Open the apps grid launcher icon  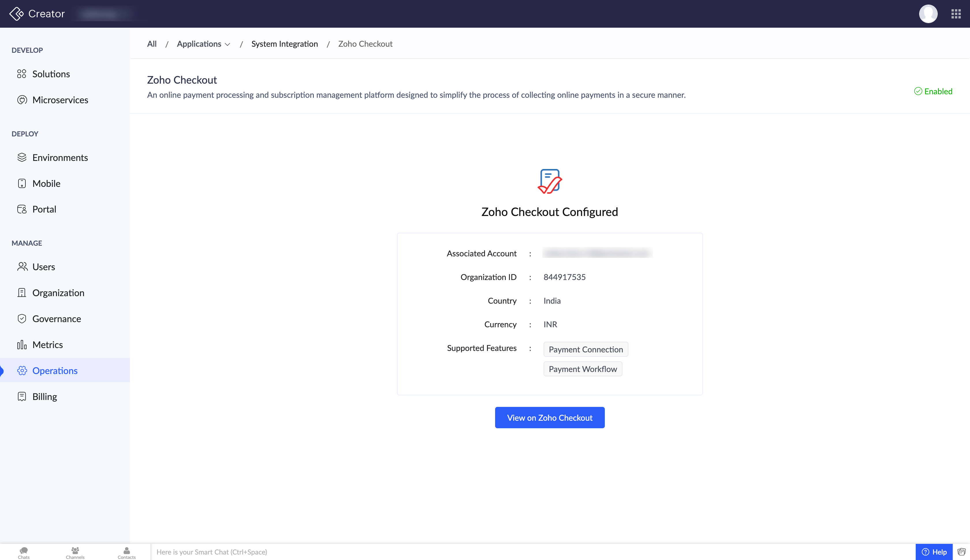pyautogui.click(x=956, y=14)
